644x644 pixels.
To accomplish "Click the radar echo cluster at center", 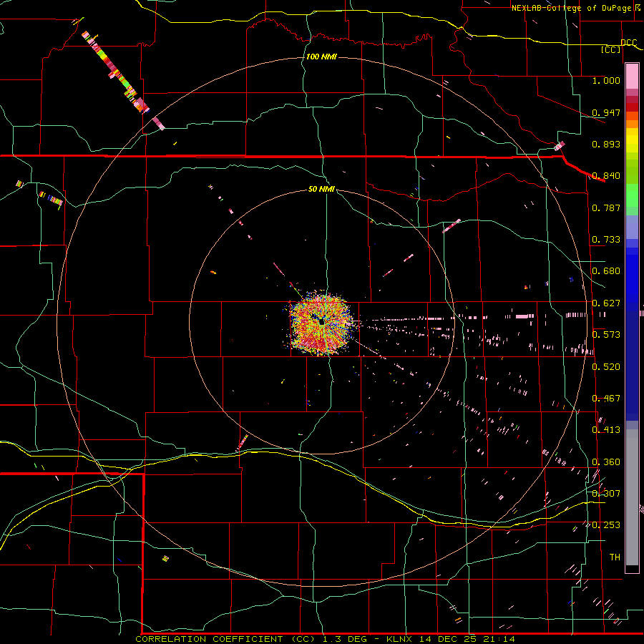I will [321, 323].
